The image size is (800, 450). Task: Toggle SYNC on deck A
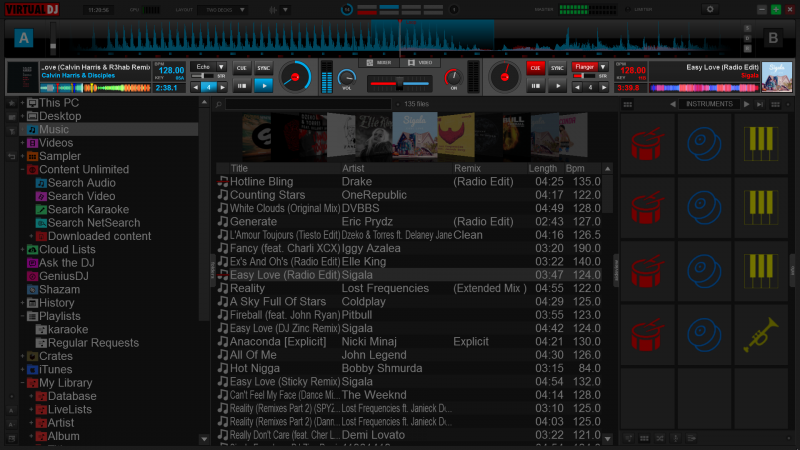point(264,68)
